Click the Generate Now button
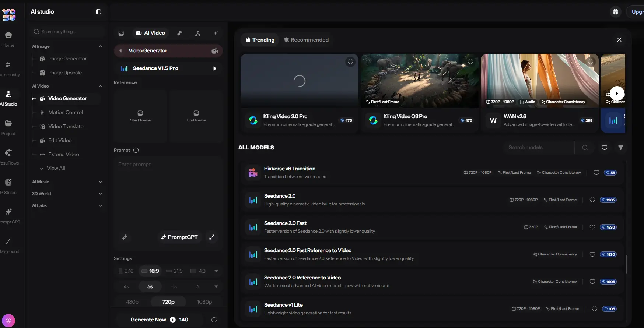644x328 pixels. coord(160,320)
